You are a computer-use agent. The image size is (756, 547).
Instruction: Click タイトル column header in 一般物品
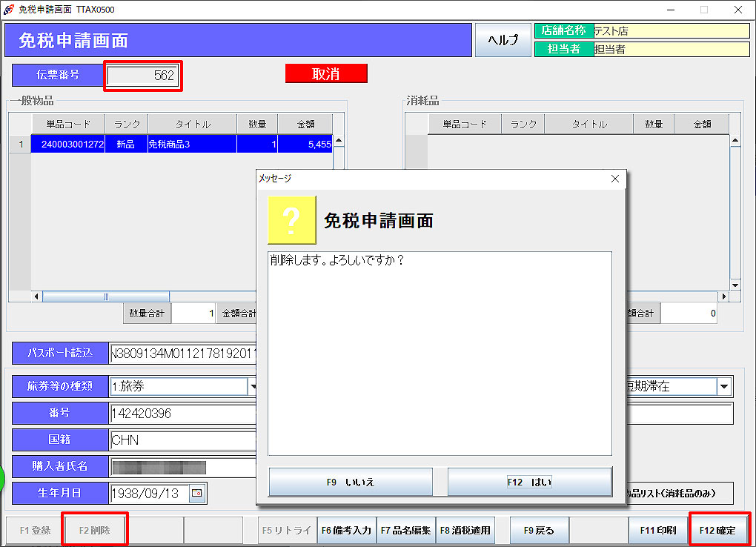click(193, 124)
